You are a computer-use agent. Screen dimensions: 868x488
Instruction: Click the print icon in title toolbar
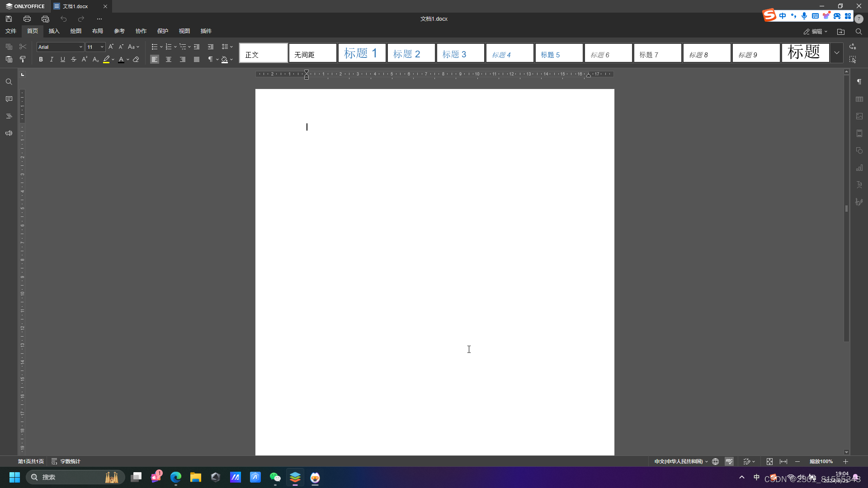point(27,19)
